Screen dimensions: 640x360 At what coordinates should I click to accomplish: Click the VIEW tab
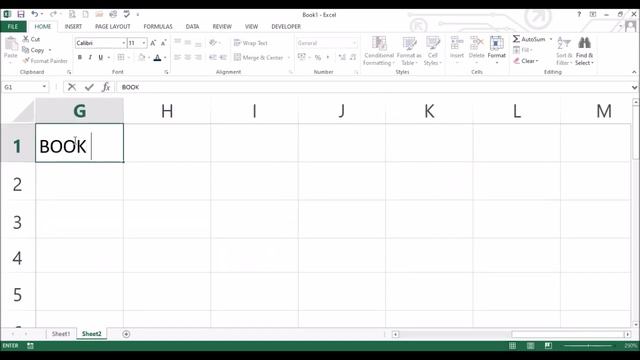tap(251, 27)
